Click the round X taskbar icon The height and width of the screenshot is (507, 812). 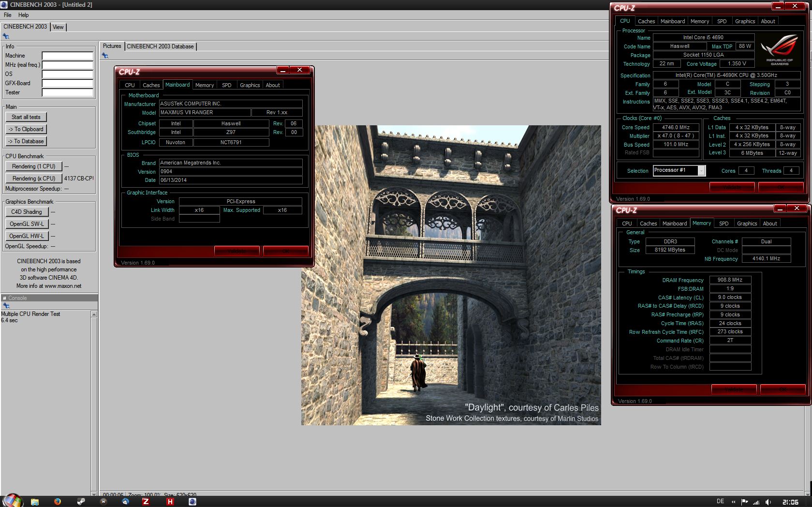pyautogui.click(x=103, y=502)
